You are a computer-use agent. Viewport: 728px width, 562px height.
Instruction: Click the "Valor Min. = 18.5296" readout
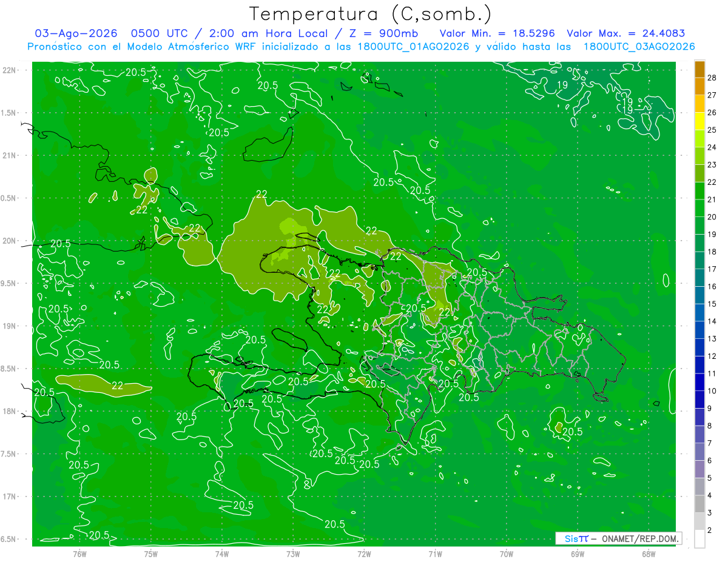pos(497,34)
